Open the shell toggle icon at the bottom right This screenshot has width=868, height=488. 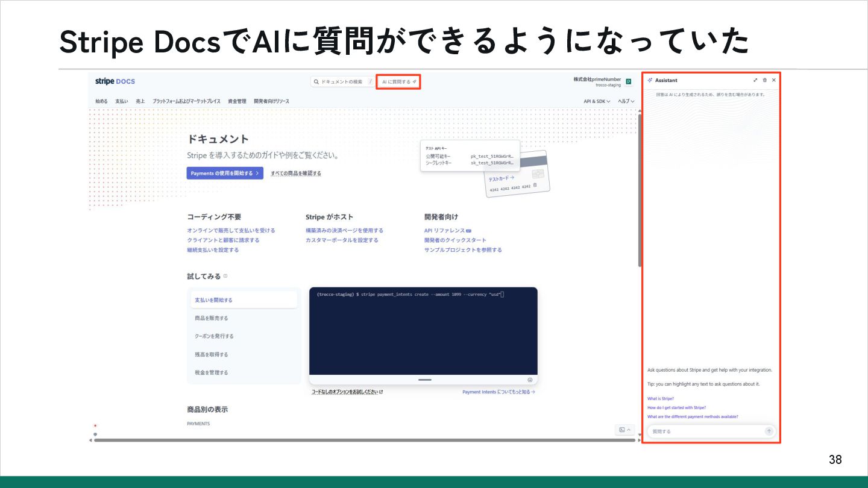tap(624, 430)
